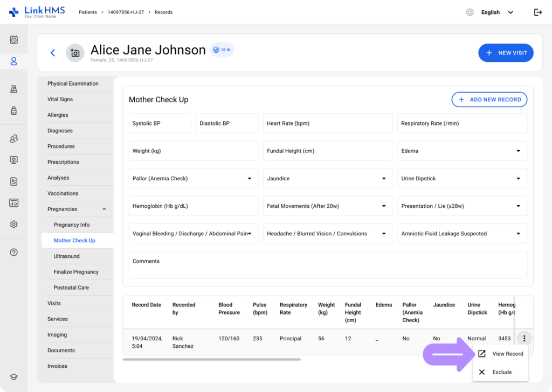Choose Exclude from the context menu
Viewport: 552px width, 392px height.
point(501,372)
